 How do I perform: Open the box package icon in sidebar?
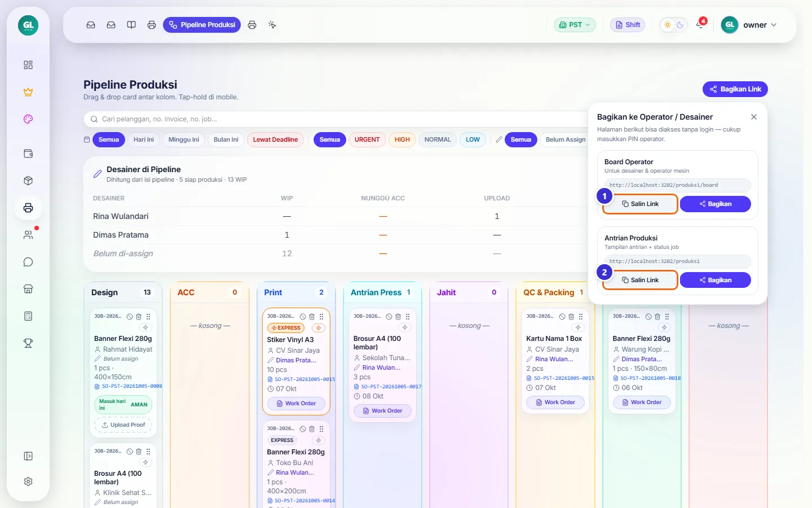click(28, 181)
